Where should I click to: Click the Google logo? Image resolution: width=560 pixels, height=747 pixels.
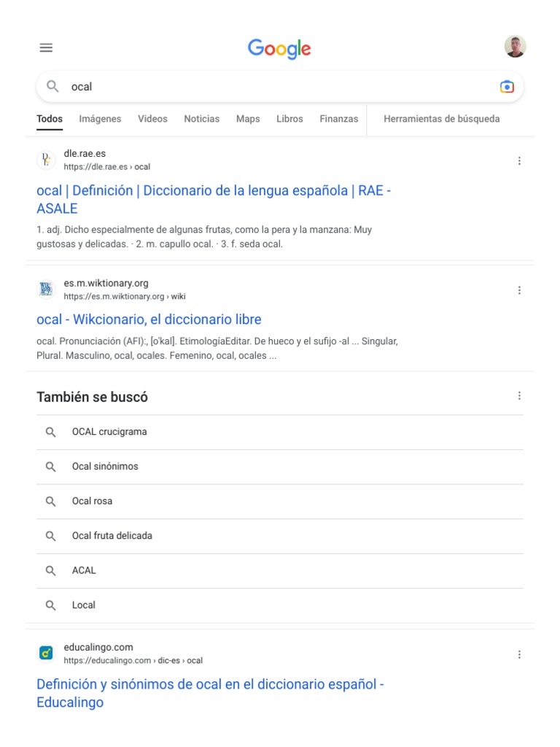tap(279, 48)
